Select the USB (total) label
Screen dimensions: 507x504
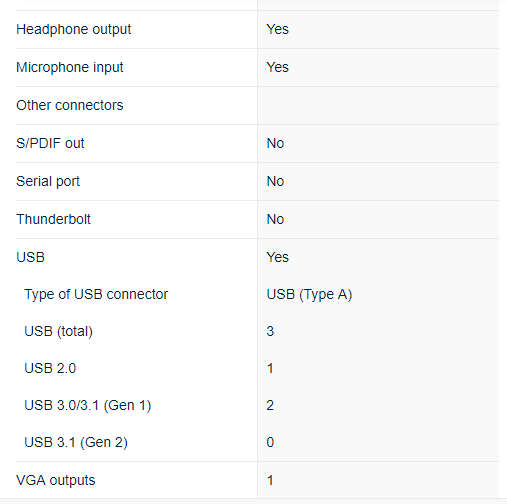click(x=58, y=332)
